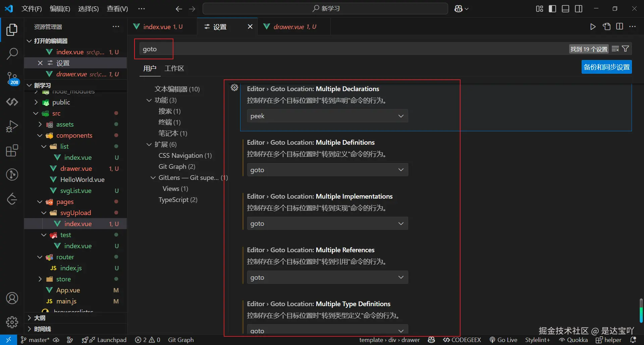Screen dimensions: 644x345
Task: Open Explorer panel more actions ellipsis
Action: click(x=116, y=27)
